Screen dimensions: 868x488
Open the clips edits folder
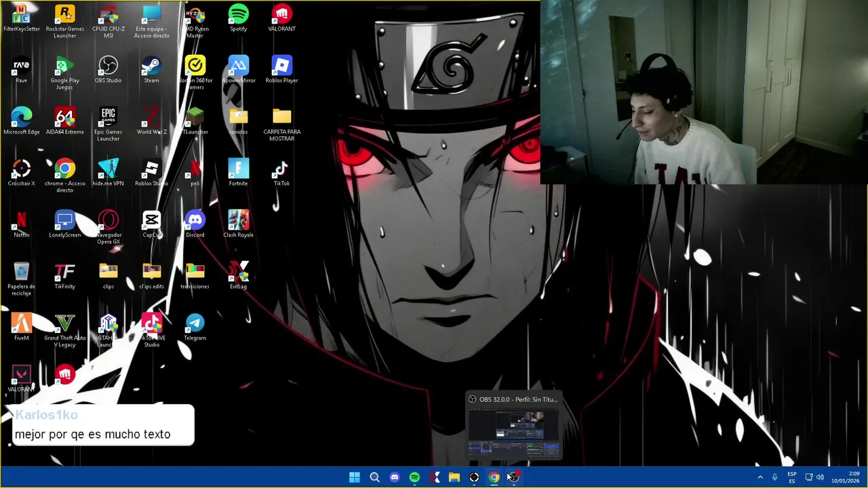[152, 276]
